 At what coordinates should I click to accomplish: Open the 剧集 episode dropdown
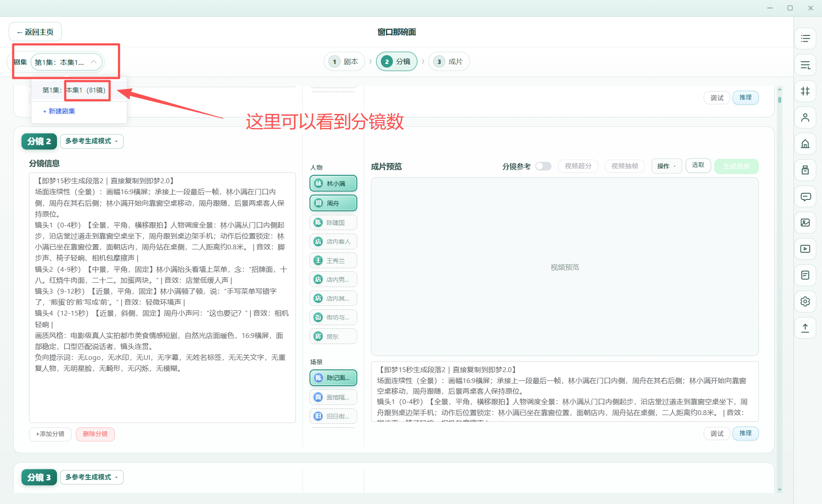pos(67,62)
